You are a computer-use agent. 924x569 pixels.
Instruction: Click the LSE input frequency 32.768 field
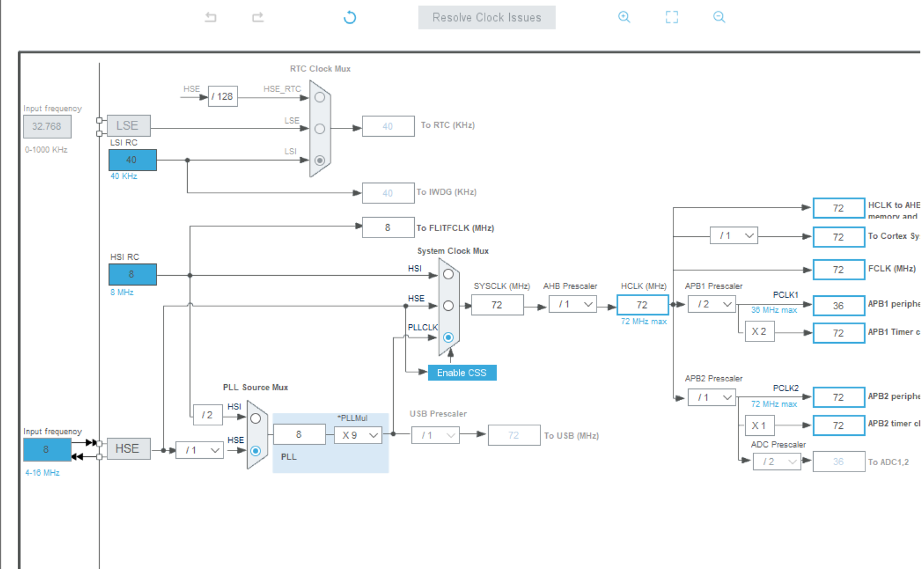tap(47, 126)
